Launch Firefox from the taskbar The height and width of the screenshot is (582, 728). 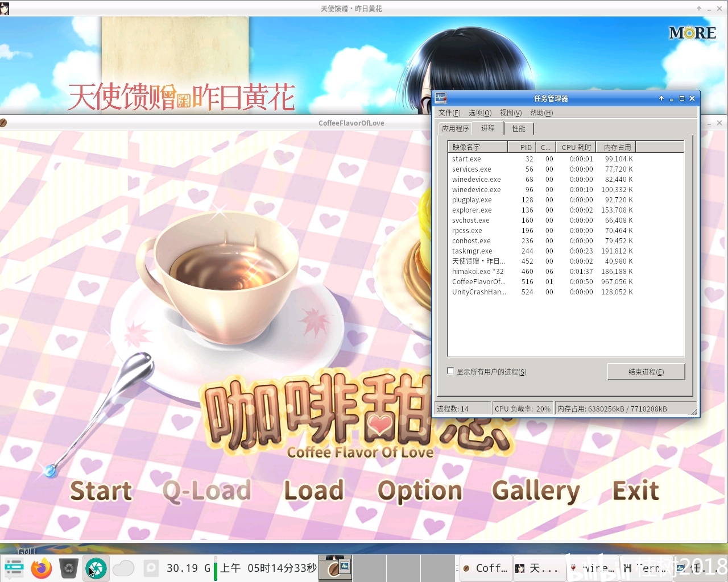(x=41, y=568)
